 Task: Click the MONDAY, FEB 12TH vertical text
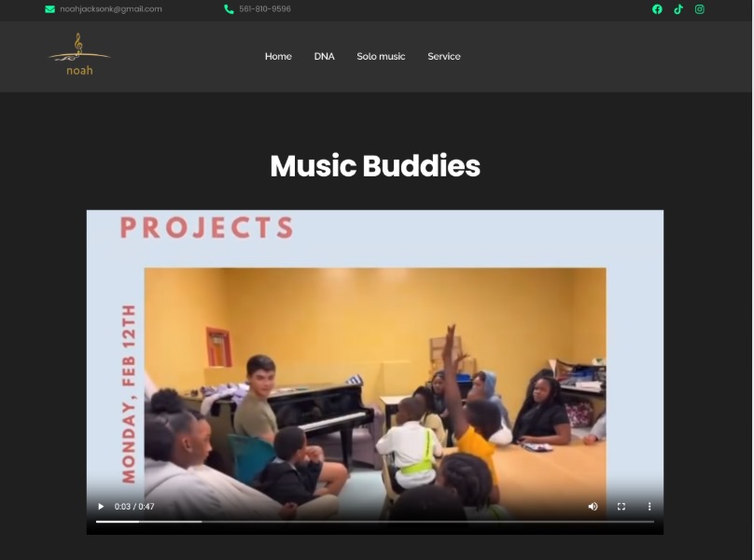click(129, 394)
